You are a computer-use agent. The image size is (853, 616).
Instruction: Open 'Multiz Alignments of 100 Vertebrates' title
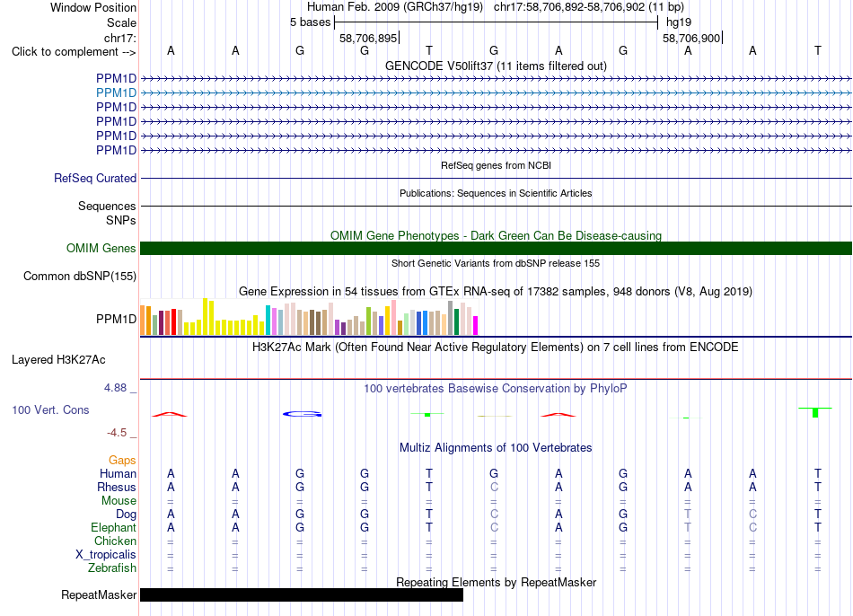[x=496, y=448]
